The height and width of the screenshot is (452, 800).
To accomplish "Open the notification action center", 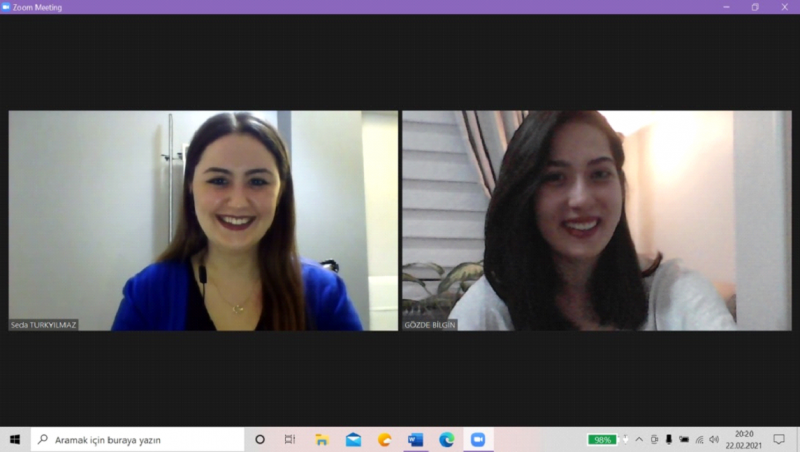I will coord(779,440).
